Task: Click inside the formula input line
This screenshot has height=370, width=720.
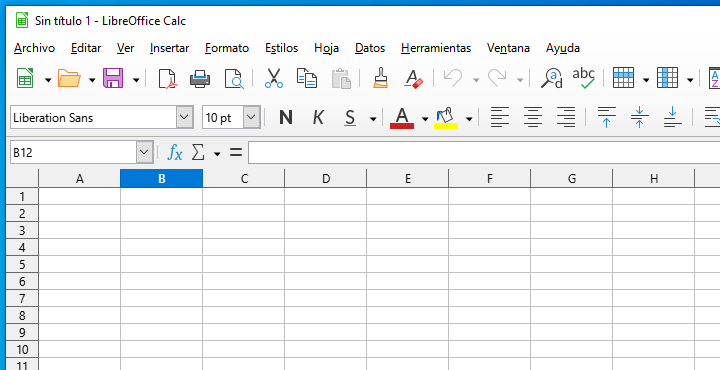Action: tap(484, 152)
